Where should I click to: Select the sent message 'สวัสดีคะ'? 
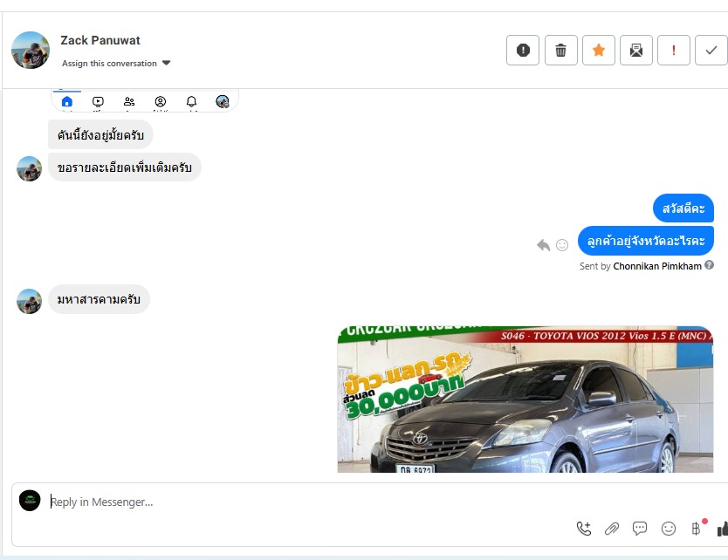pyautogui.click(x=683, y=208)
